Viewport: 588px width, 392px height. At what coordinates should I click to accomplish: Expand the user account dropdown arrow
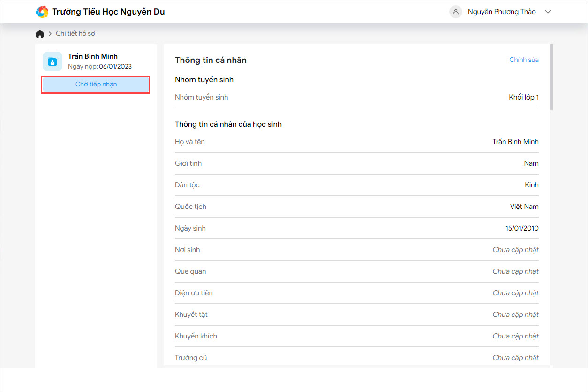tap(548, 12)
